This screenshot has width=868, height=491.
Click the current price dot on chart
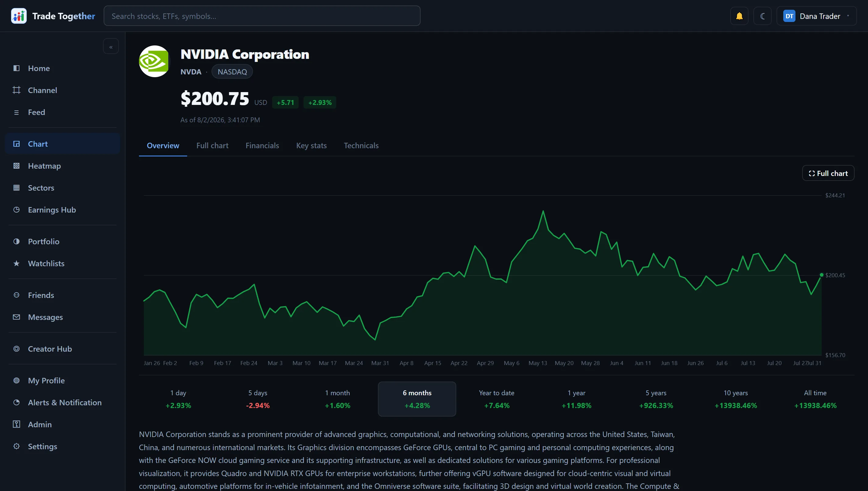[x=821, y=275]
